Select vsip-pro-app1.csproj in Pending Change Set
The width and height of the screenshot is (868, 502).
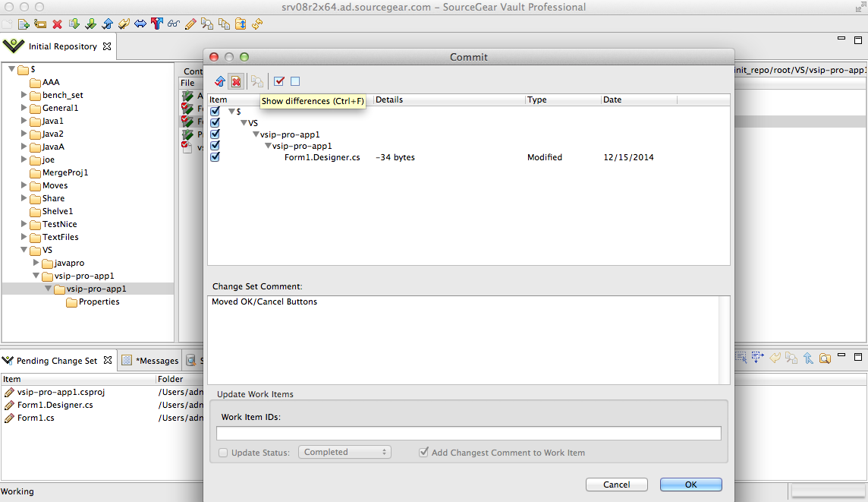tap(61, 392)
